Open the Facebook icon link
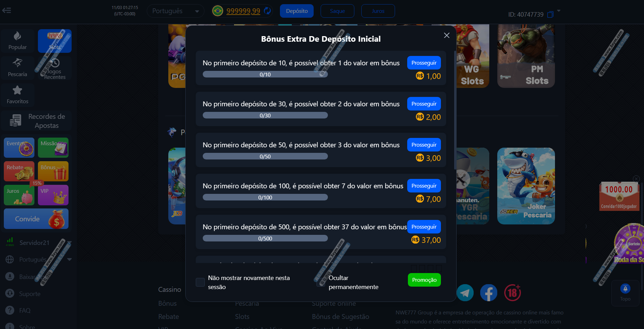 pyautogui.click(x=489, y=293)
